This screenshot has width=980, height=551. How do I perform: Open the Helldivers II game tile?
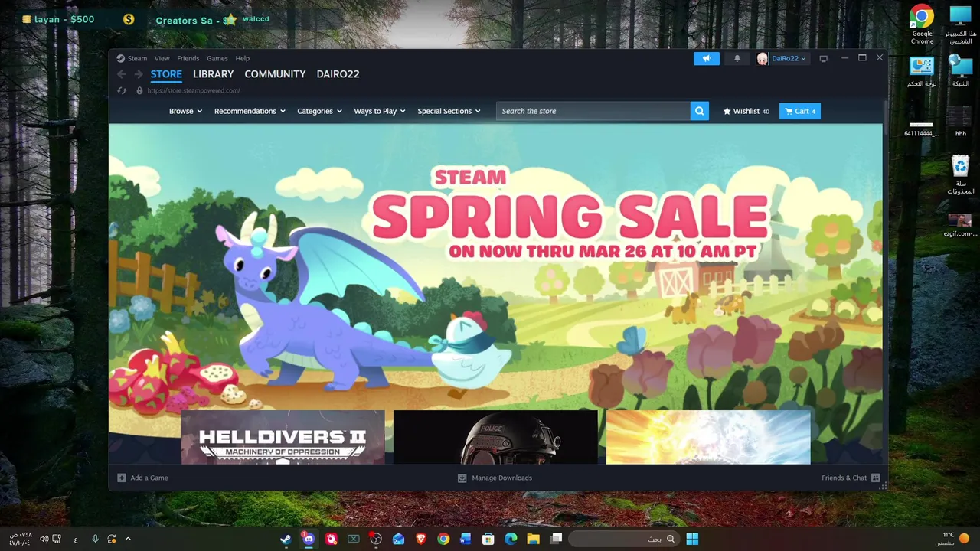(x=283, y=437)
